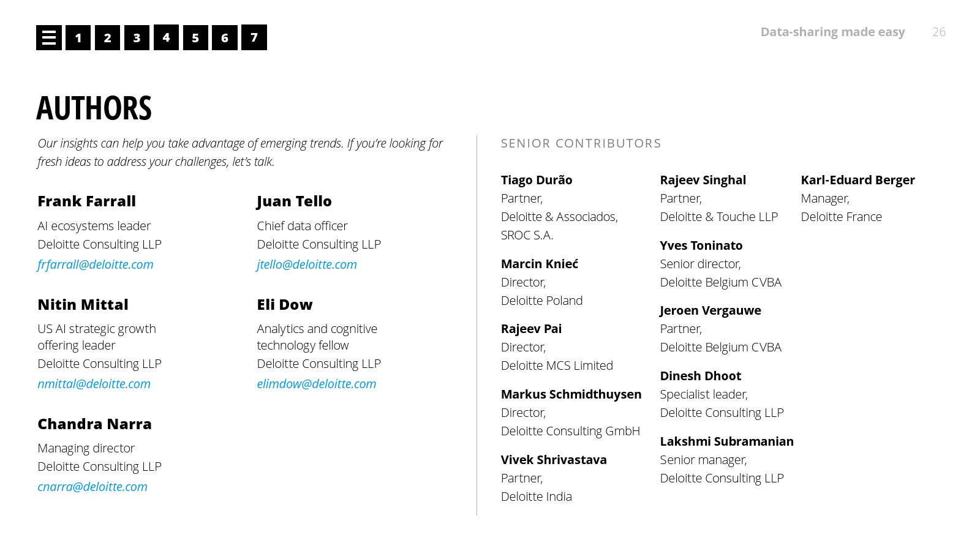Viewport: 980px width, 551px height.
Task: Click cnarra@deloitte.com email link
Action: 92,487
